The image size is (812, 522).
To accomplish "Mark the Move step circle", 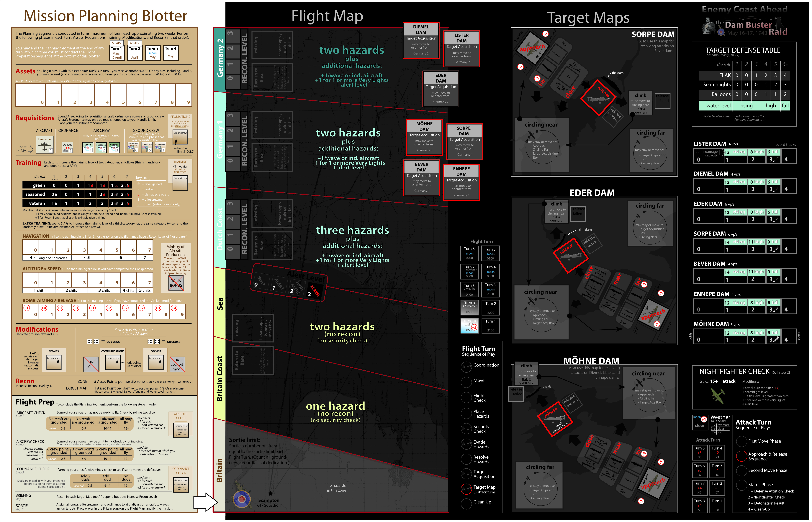I will tap(466, 382).
